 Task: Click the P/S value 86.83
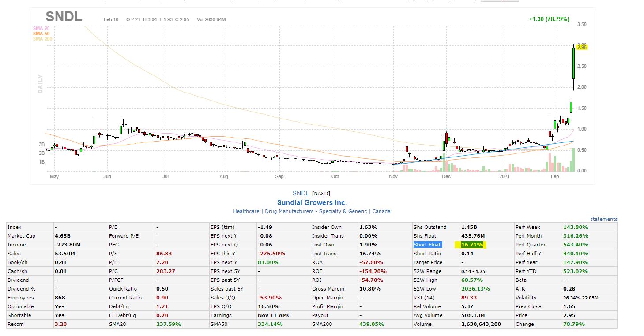click(164, 254)
